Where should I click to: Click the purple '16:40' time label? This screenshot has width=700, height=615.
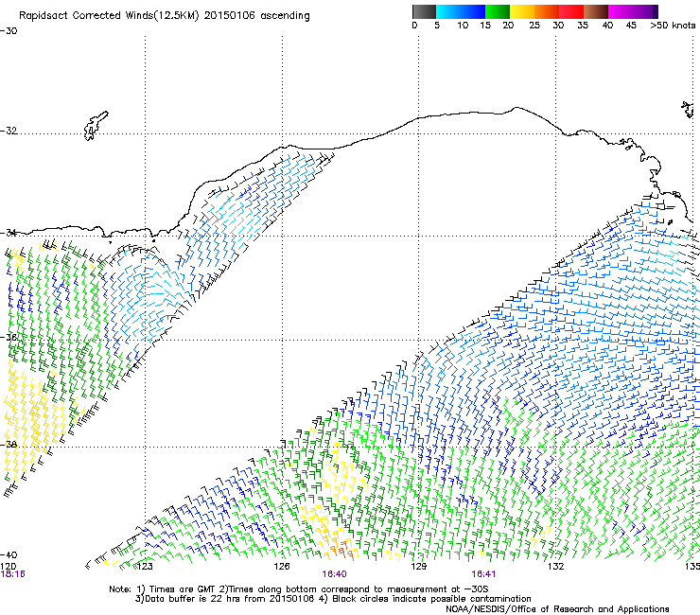334,574
